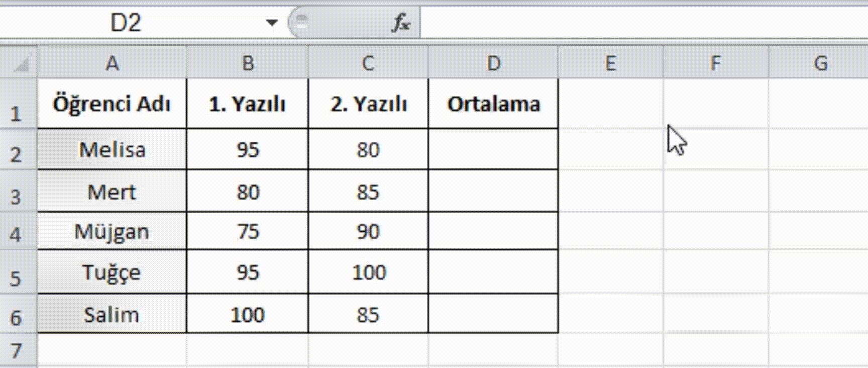
Task: Click the formula bar expand handle
Action: pyautogui.click(x=302, y=22)
